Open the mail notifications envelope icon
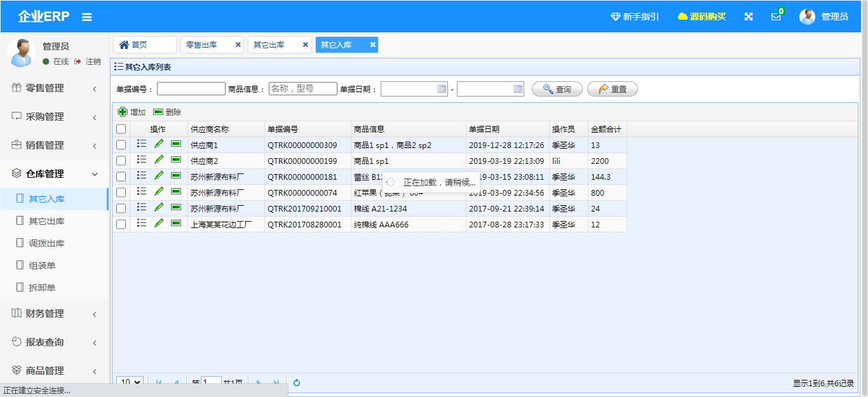Screen dimensions: 868x397 pos(776,17)
